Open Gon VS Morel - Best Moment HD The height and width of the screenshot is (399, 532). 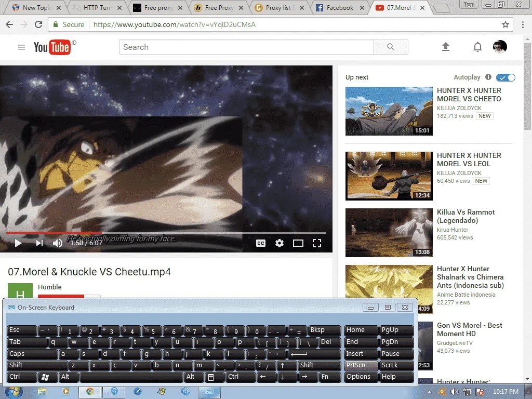coord(469,329)
